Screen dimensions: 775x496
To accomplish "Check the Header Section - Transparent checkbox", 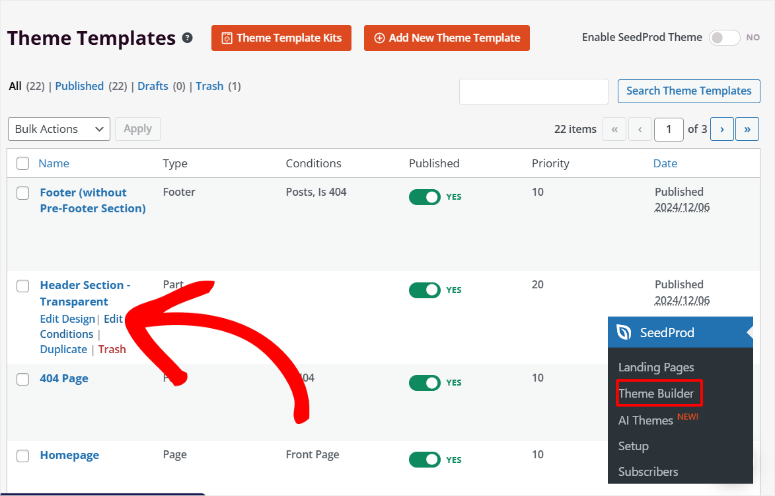I will pos(23,286).
